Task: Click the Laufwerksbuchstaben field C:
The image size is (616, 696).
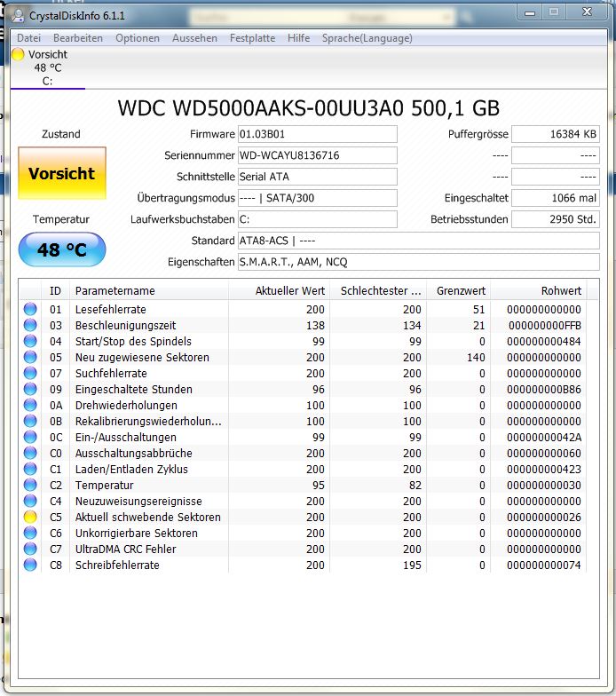Action: point(318,219)
